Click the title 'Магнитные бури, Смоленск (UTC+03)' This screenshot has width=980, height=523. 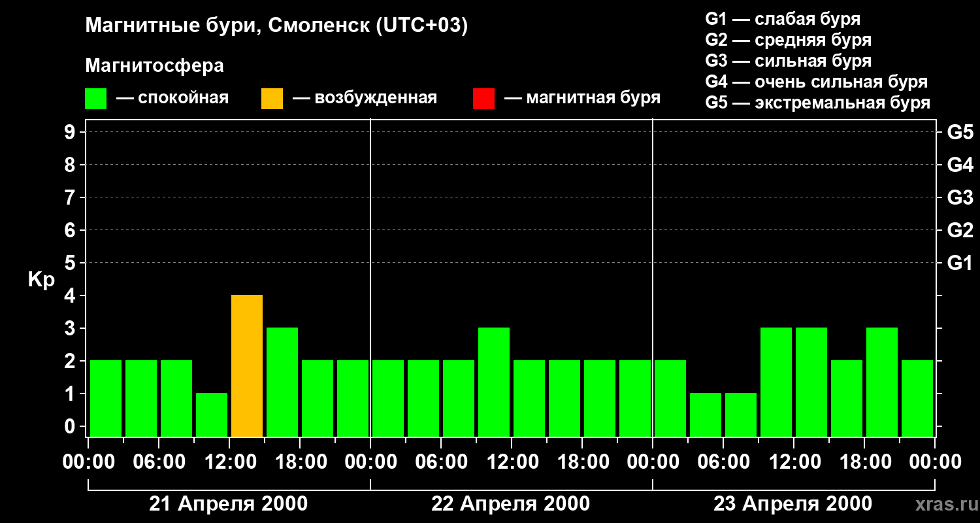click(x=277, y=26)
